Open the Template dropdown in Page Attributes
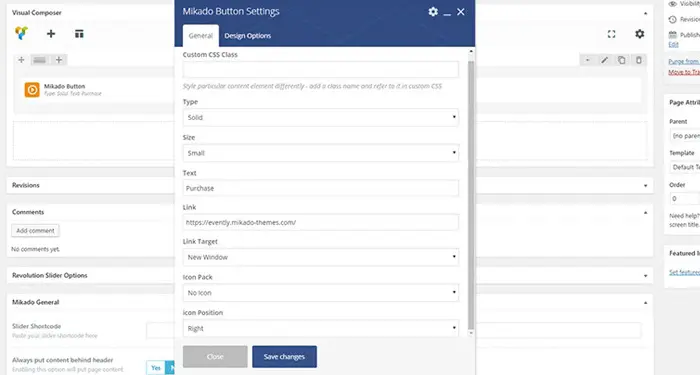This screenshot has width=700, height=375. [x=685, y=167]
